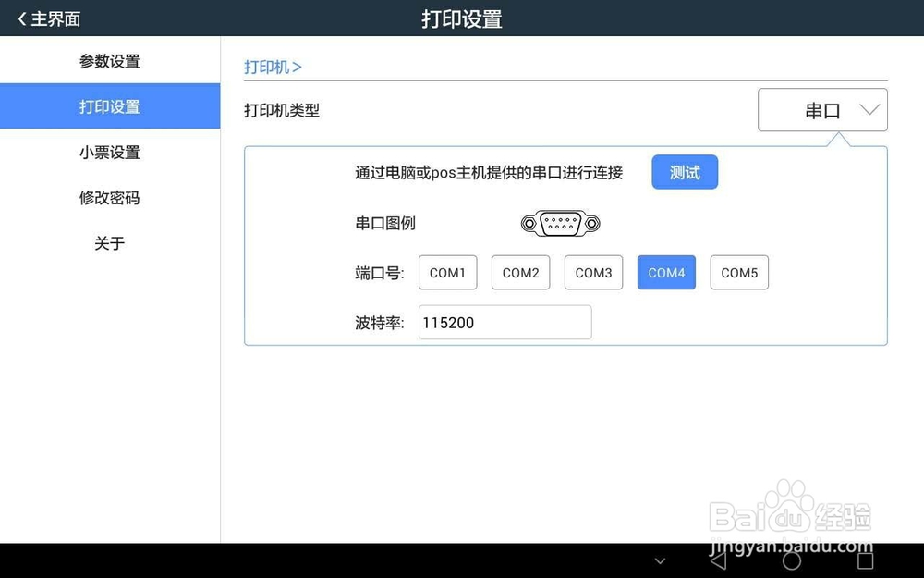Click the 测试 button
The width and height of the screenshot is (924, 578).
(685, 172)
